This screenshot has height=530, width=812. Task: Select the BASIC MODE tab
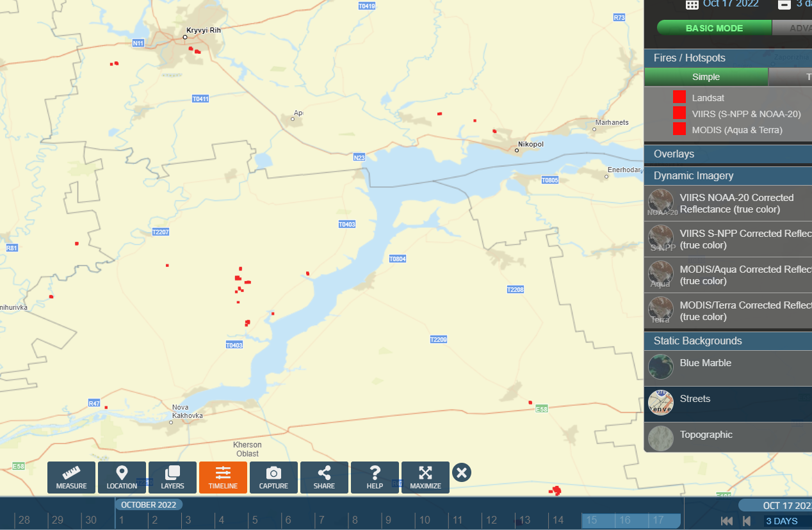[x=714, y=28]
